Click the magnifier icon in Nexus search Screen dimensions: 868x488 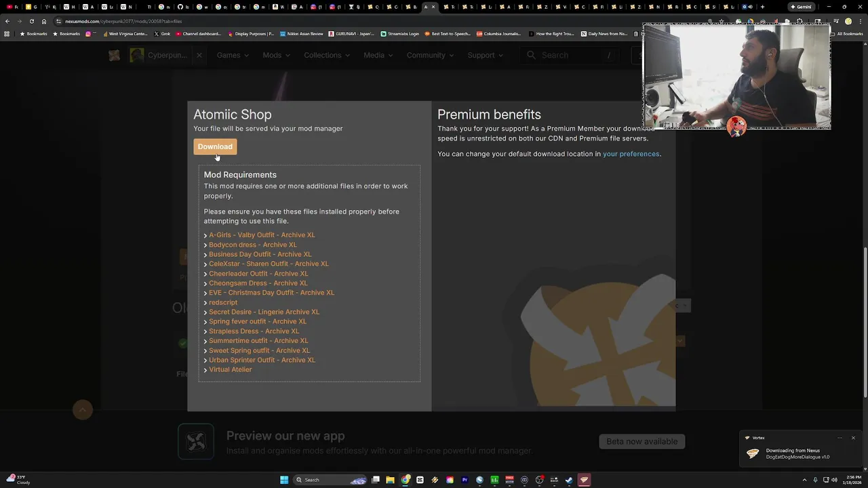pyautogui.click(x=531, y=55)
